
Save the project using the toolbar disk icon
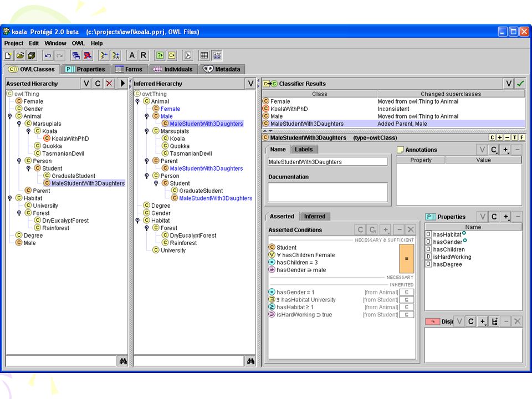pyautogui.click(x=32, y=55)
